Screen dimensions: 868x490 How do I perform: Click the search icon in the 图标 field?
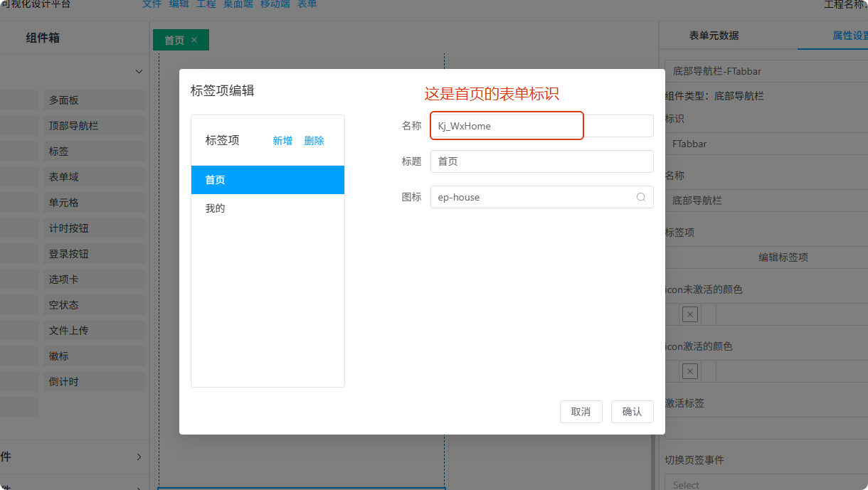(x=640, y=197)
